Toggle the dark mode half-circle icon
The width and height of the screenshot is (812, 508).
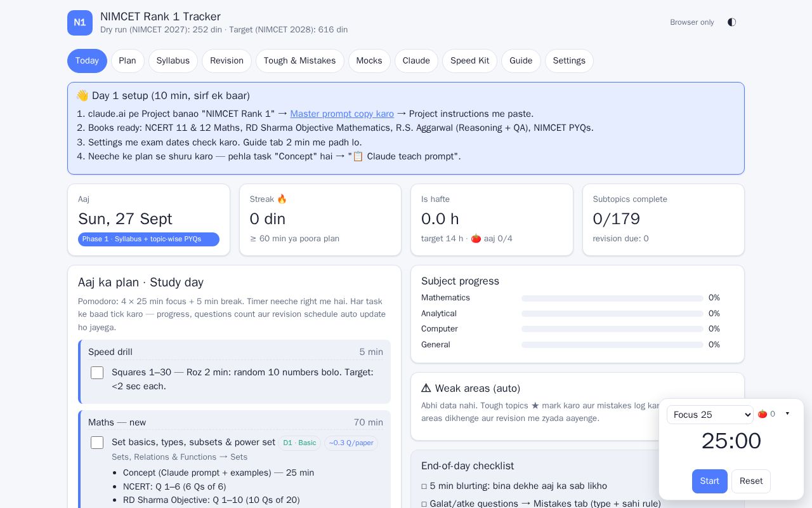click(x=731, y=22)
